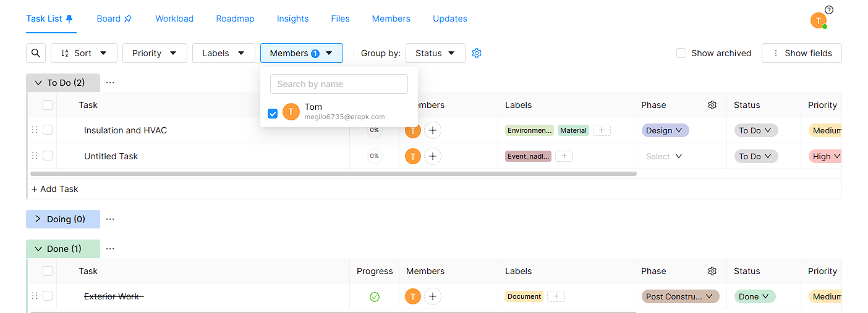Image resolution: width=868 pixels, height=313 pixels.
Task: Add member to Insulation and HVAC task
Action: 433,130
